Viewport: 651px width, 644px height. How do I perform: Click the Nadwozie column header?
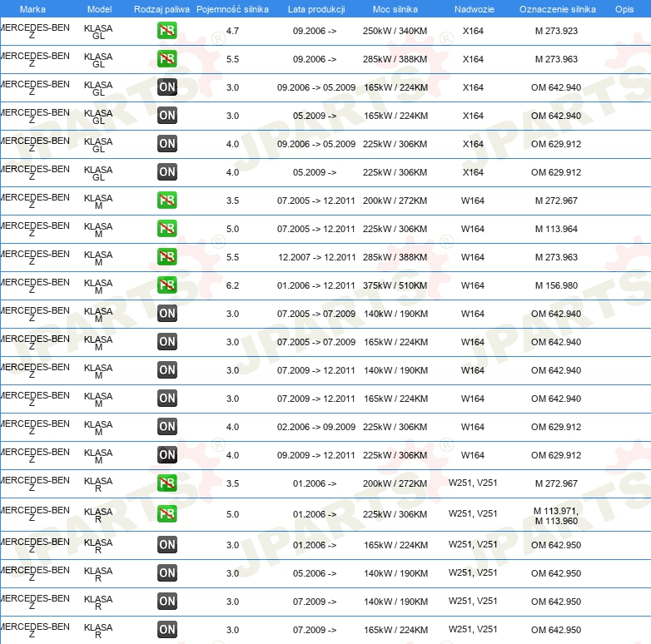point(473,8)
